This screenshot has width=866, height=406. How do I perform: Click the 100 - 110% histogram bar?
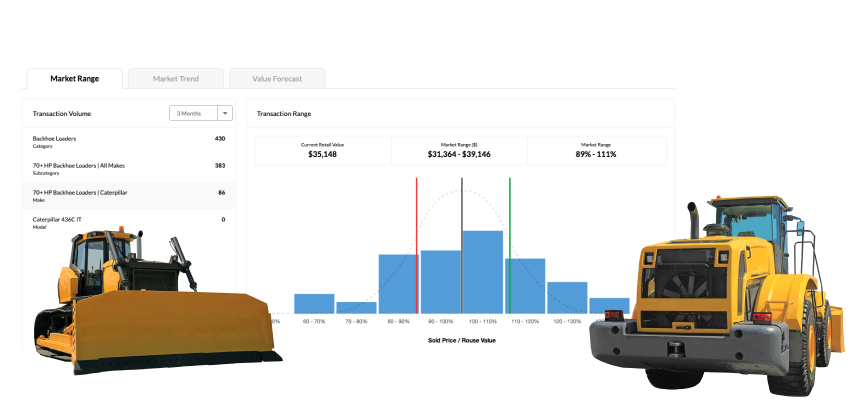(x=483, y=272)
